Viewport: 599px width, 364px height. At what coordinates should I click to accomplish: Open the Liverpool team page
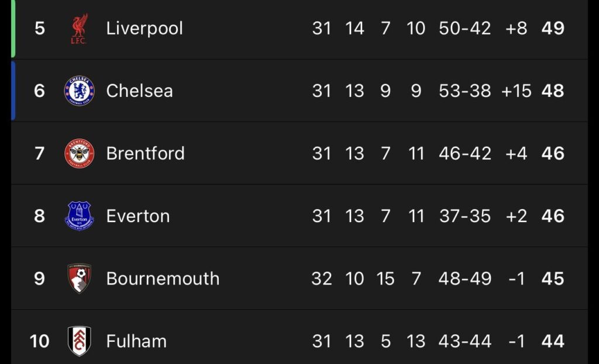click(x=144, y=29)
